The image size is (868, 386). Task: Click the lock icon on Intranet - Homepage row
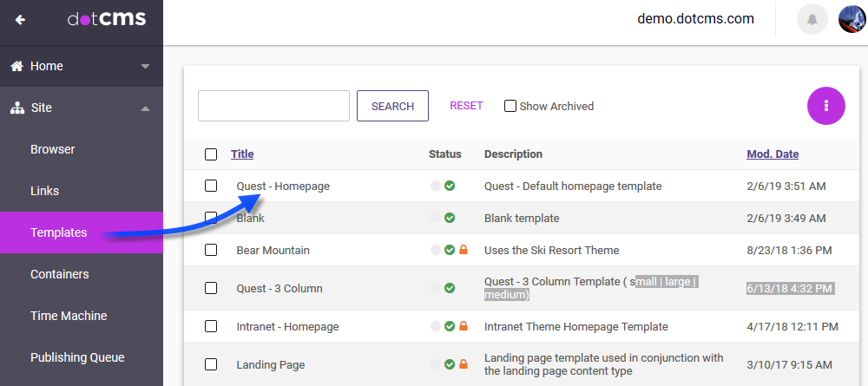pos(464,326)
